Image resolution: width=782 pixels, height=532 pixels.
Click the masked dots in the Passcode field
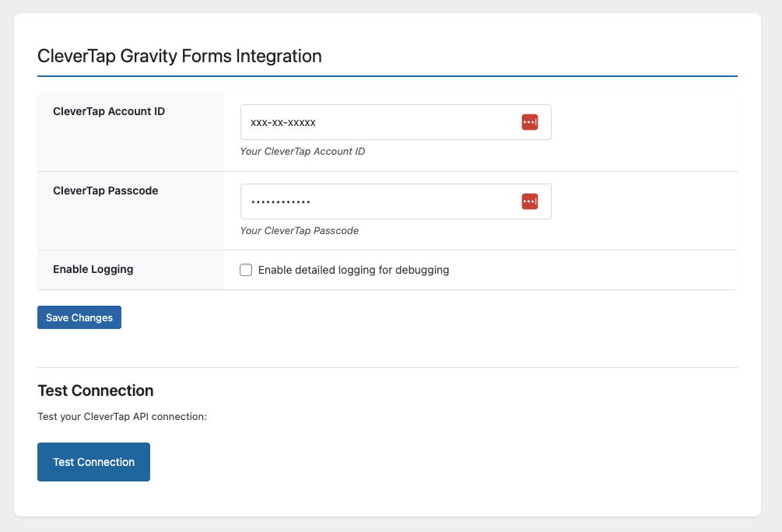point(280,202)
